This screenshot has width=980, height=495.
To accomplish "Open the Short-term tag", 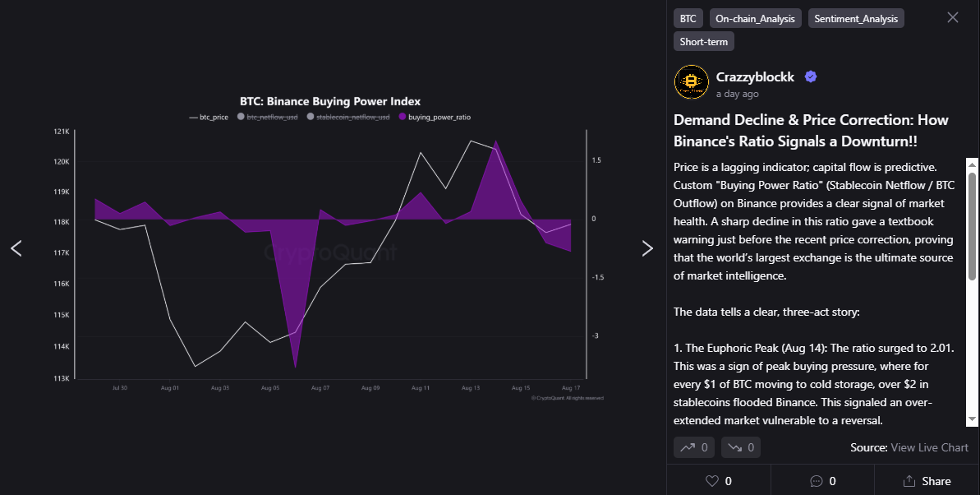I will 704,42.
